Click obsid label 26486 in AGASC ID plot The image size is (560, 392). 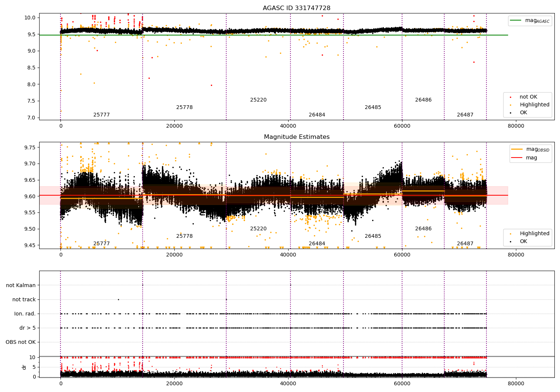coord(423,100)
